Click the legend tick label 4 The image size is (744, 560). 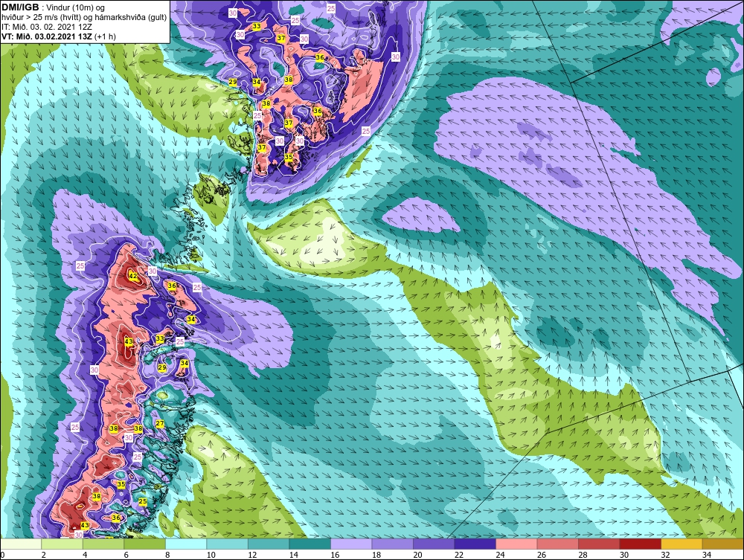85,555
